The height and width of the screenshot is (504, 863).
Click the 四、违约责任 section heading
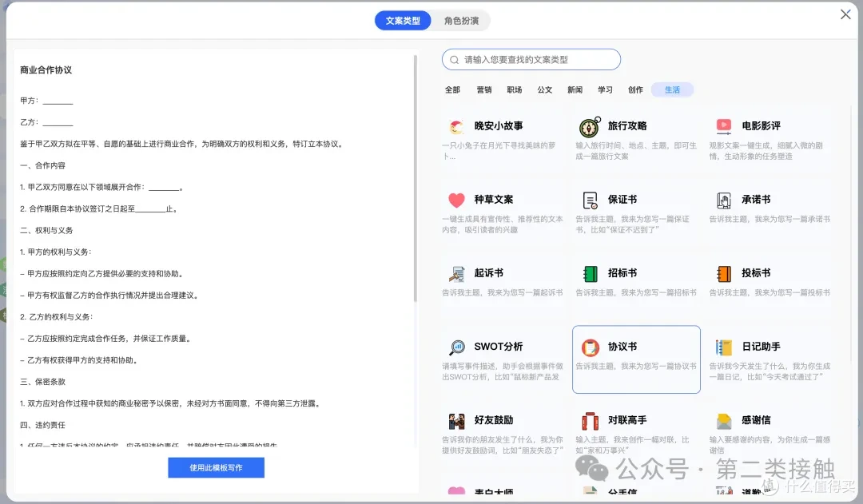point(42,425)
